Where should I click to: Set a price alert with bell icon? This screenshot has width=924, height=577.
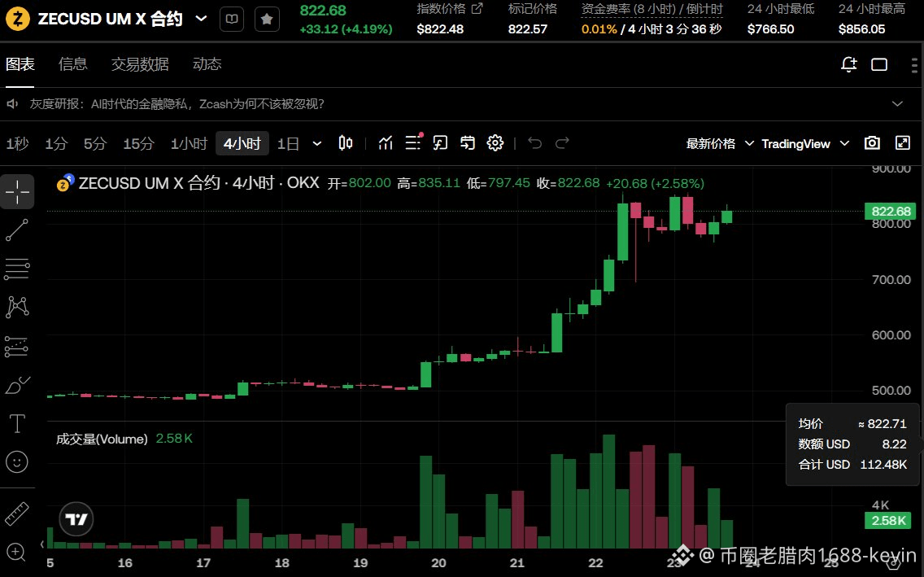coord(848,64)
